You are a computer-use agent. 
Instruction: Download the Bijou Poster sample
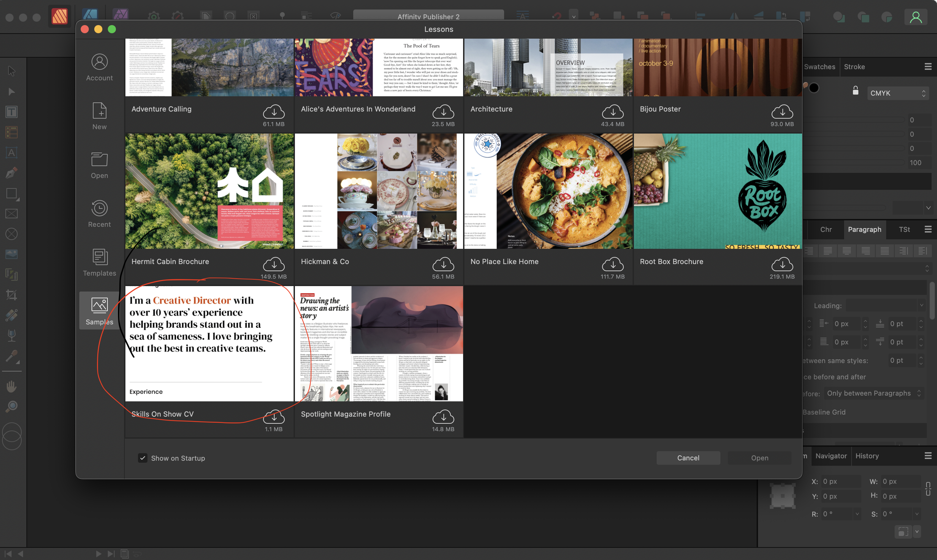pyautogui.click(x=782, y=112)
